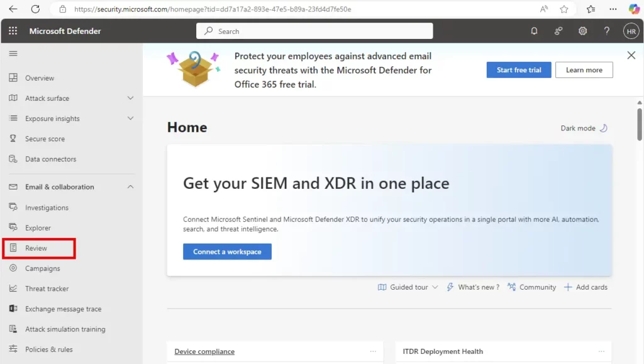644x364 pixels.
Task: Open Data connectors
Action: pyautogui.click(x=50, y=159)
